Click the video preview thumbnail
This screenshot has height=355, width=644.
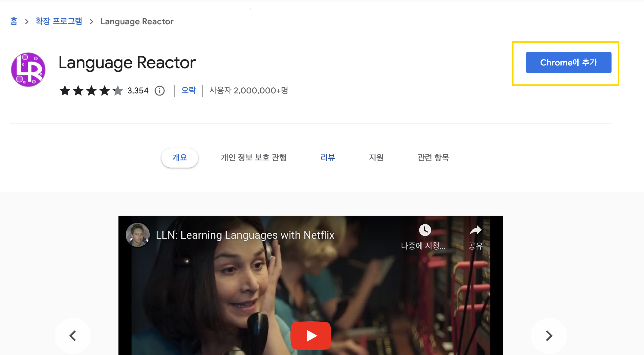[x=311, y=285]
